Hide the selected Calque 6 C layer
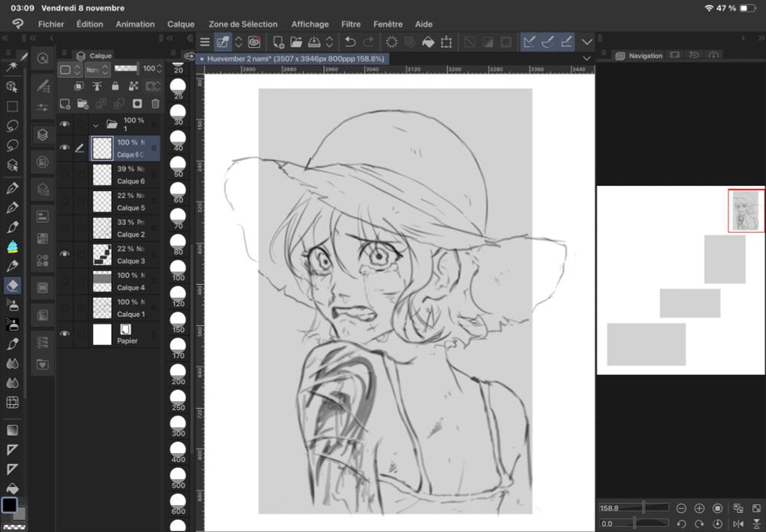 (64, 148)
